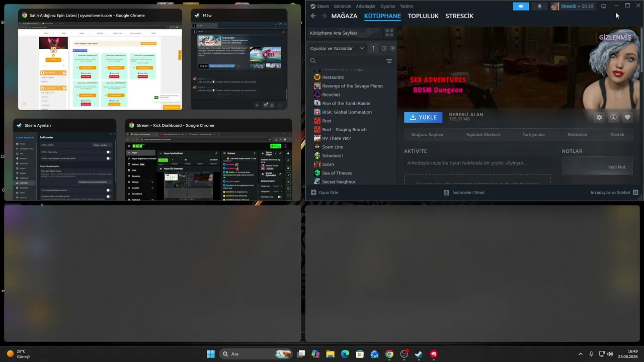The image size is (644, 362).
Task: Switch to MAĞAZA tab
Action: (x=344, y=16)
